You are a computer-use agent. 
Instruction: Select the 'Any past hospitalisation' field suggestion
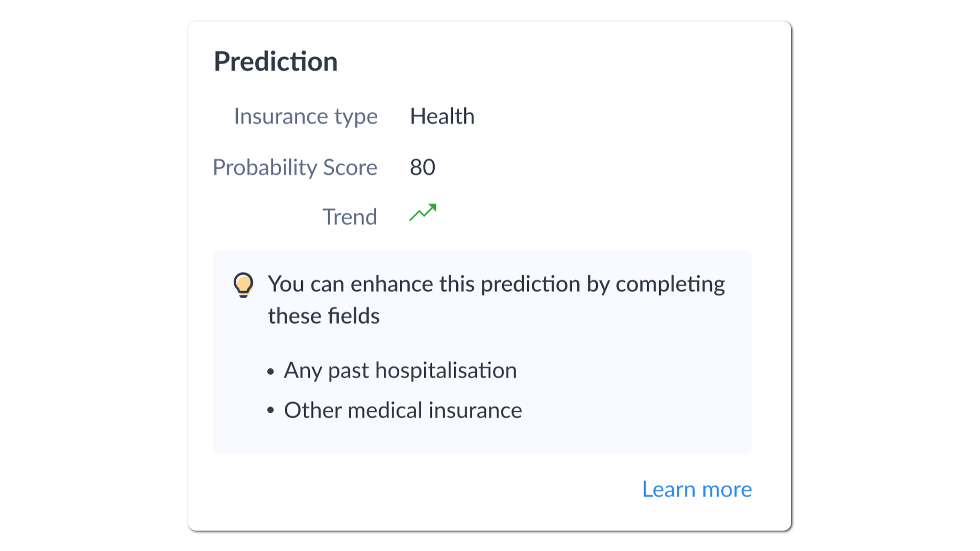pyautogui.click(x=400, y=370)
